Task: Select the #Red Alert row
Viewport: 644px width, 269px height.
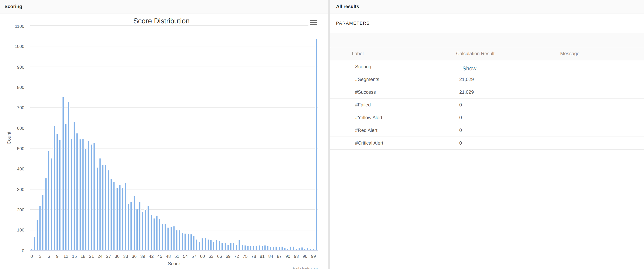Action: [x=366, y=131]
